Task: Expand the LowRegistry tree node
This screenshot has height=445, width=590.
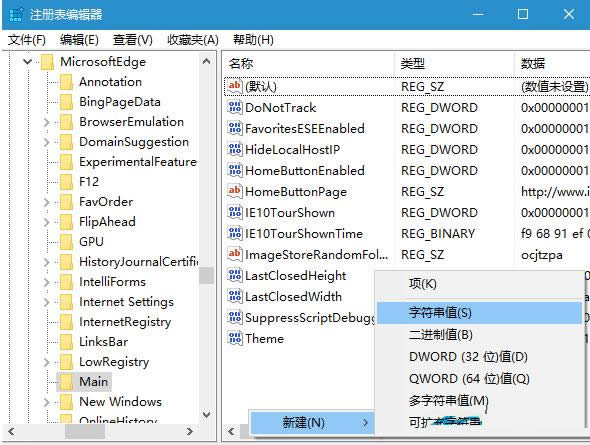Action: pos(46,362)
